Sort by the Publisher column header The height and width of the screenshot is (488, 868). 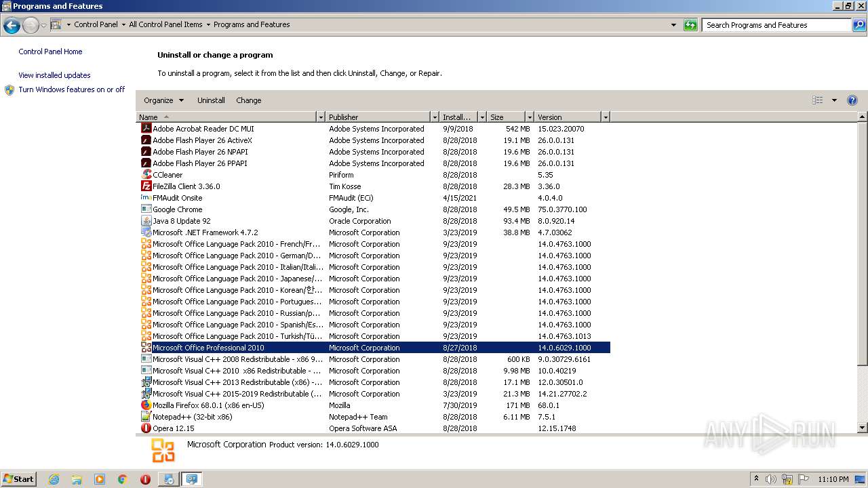pyautogui.click(x=378, y=117)
